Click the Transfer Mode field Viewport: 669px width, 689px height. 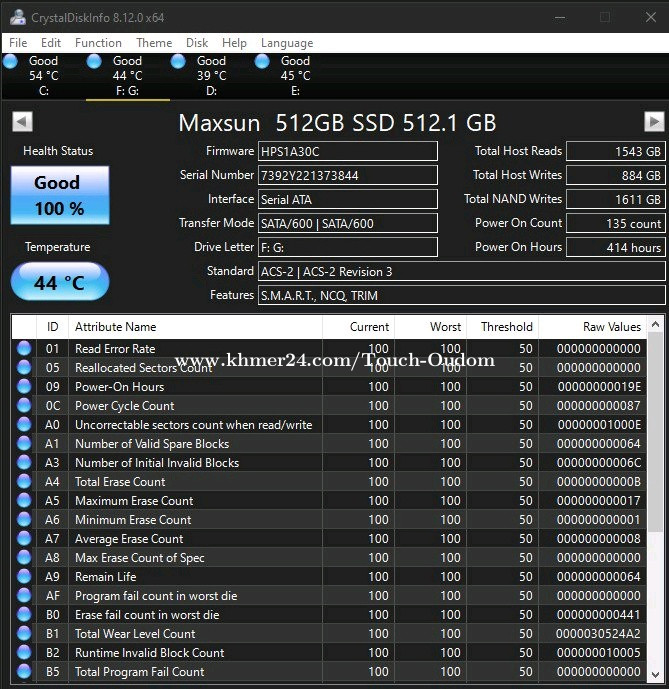click(x=347, y=223)
